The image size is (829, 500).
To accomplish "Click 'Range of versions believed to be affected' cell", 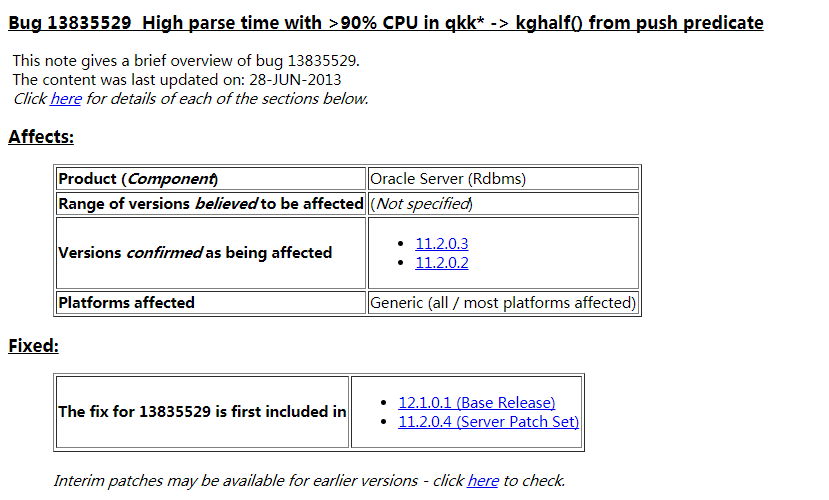I will click(210, 204).
